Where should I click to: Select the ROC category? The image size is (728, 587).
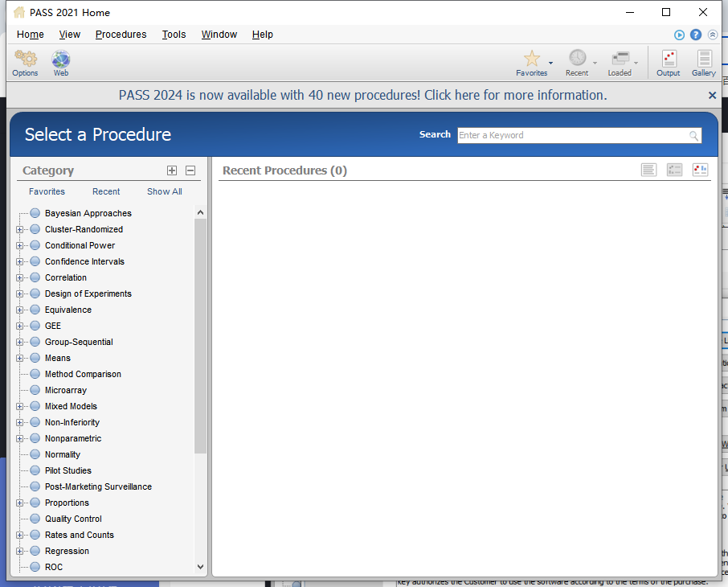(x=53, y=567)
